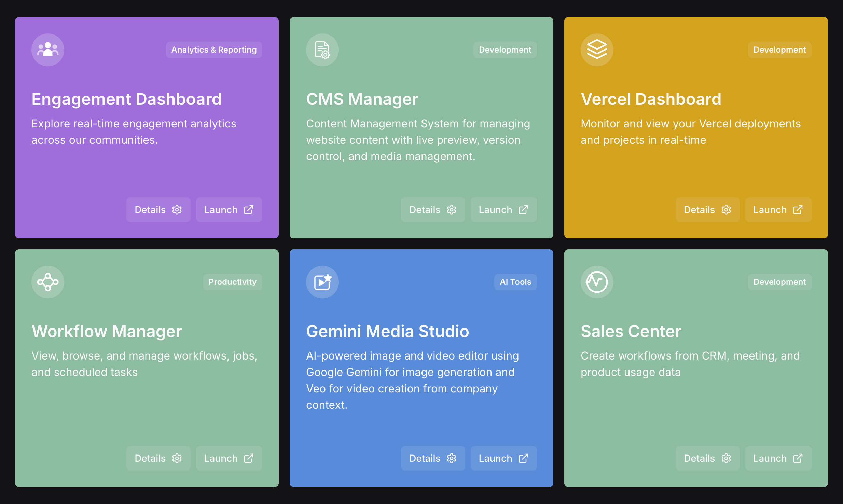Select the Productivity category tag
This screenshot has width=843, height=504.
(232, 282)
